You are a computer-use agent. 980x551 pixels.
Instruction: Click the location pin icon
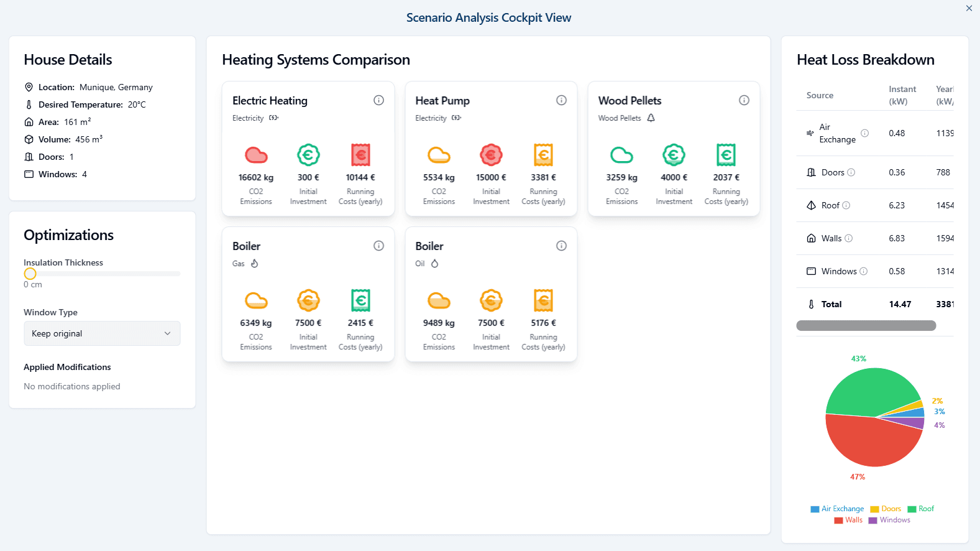(29, 87)
